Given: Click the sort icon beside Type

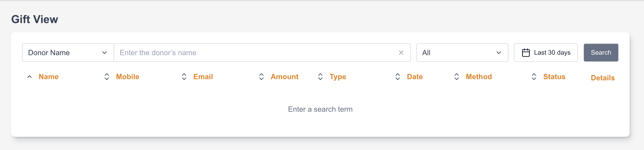Looking at the screenshot, I should (320, 77).
